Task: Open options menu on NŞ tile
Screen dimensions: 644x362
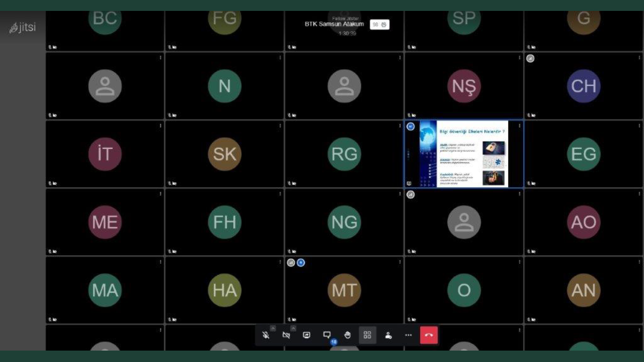Action: [x=520, y=58]
